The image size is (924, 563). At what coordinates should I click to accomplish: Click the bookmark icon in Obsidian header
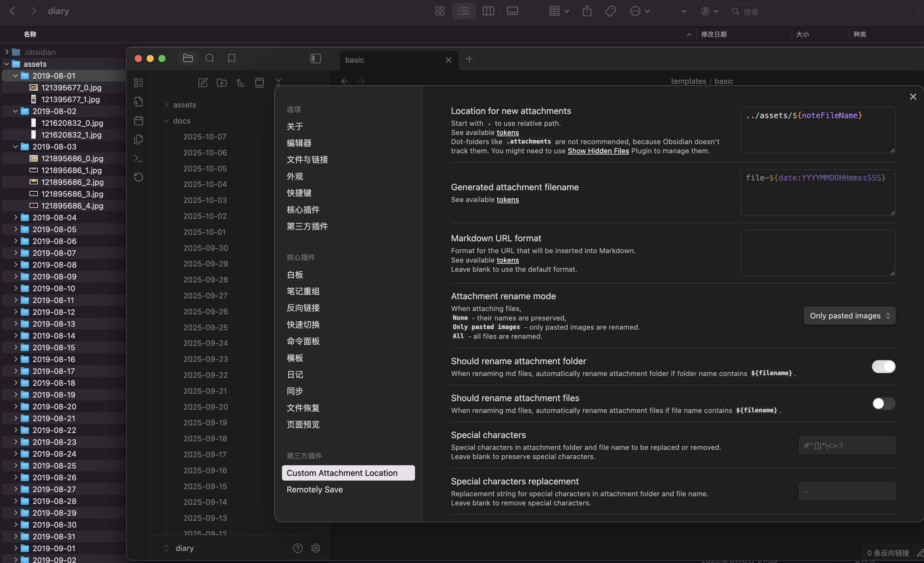click(231, 58)
